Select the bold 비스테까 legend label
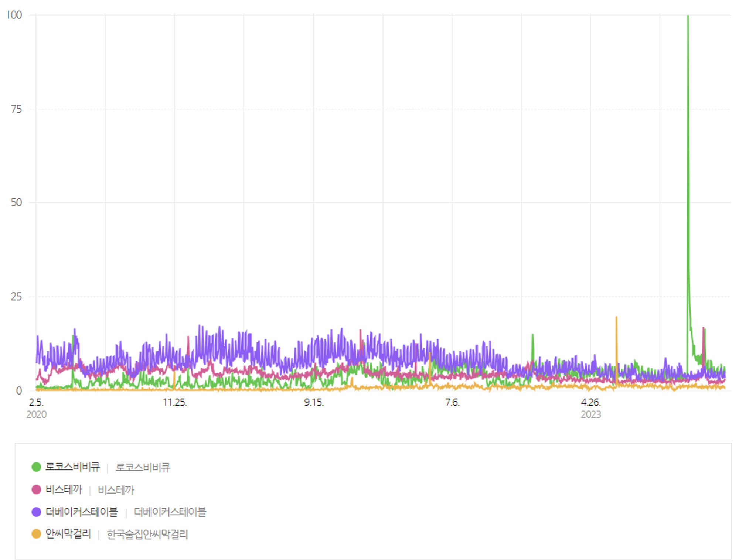The height and width of the screenshot is (560, 739). pyautogui.click(x=64, y=489)
